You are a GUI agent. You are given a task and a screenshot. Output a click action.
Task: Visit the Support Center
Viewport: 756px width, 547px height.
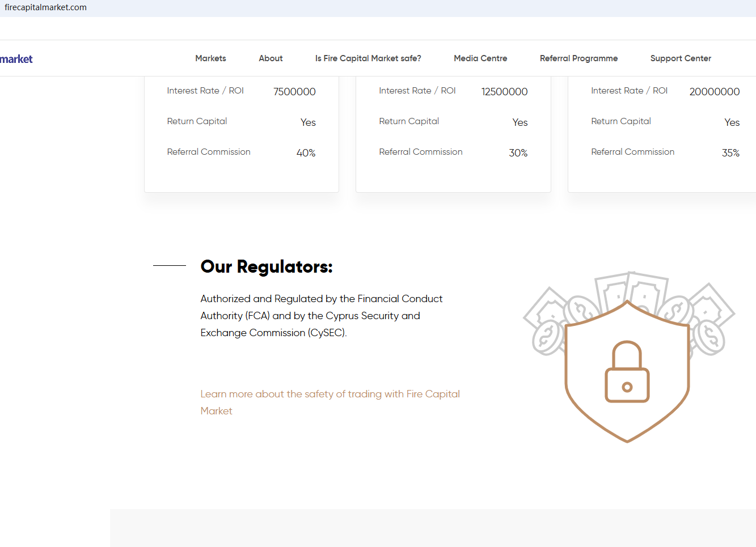click(x=681, y=58)
